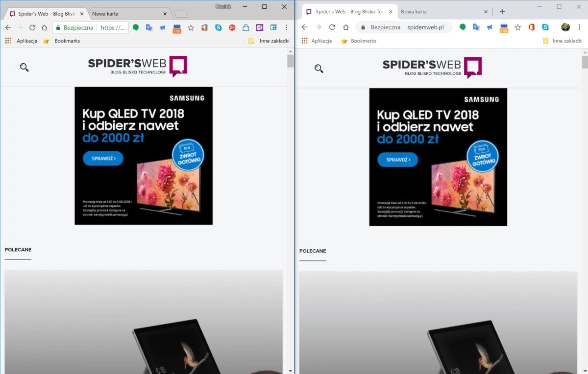Screen dimensions: 588x374
Task: Click Surface tablet article image in right window
Action: coord(439,322)
